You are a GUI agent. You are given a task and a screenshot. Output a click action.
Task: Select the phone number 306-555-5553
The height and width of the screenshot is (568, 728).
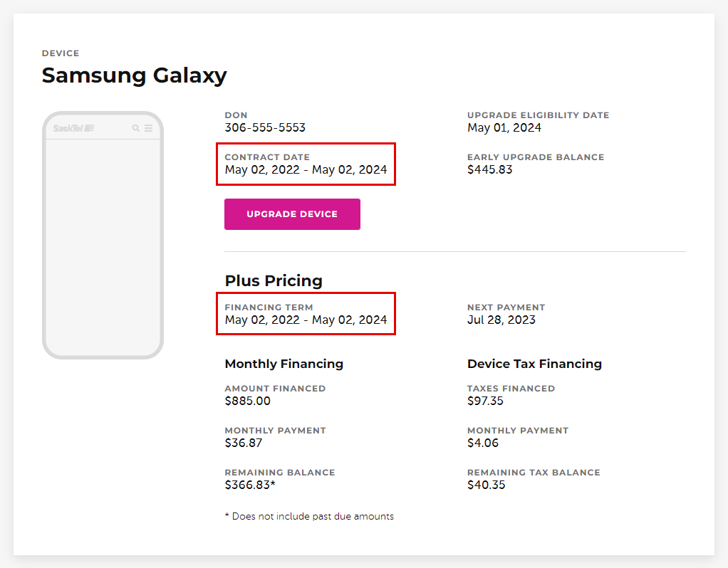point(265,128)
